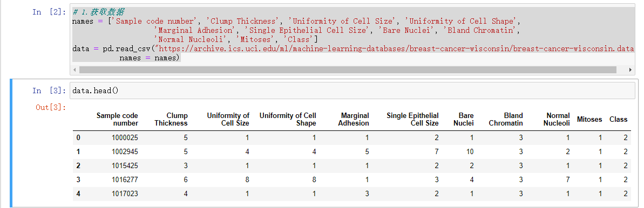Click the 'Marginal Adhesion' column header
This screenshot has width=644, height=208.
pyautogui.click(x=354, y=120)
